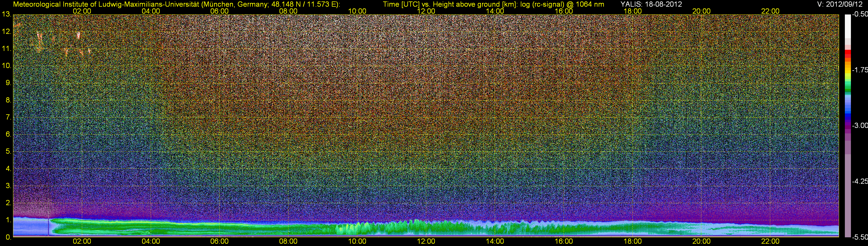
Task: Click the 12:00 label on the bottom time axis
Action: (x=426, y=241)
